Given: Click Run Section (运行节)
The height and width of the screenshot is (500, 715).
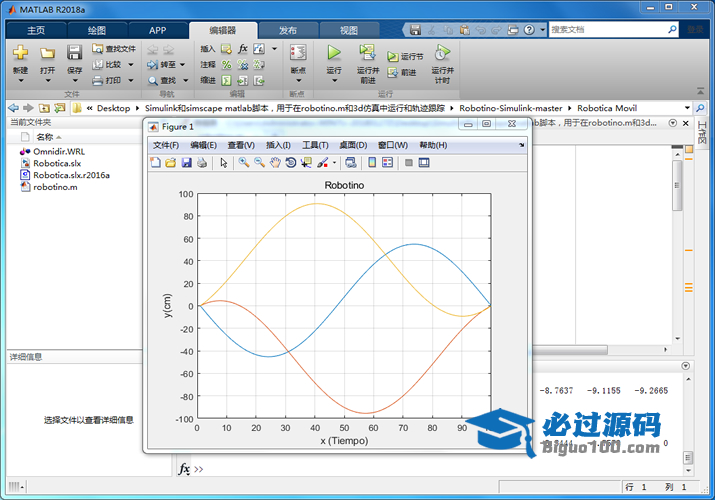Looking at the screenshot, I should pyautogui.click(x=405, y=56).
